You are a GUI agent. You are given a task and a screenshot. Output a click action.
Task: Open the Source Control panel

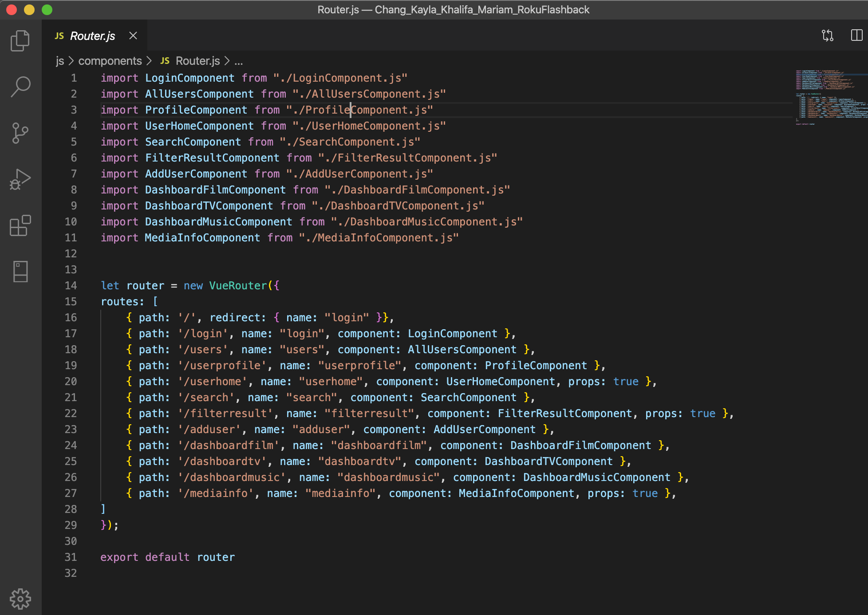tap(20, 133)
